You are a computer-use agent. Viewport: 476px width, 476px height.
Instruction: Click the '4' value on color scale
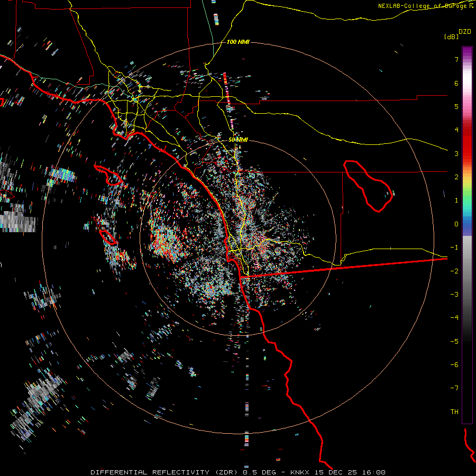tap(456, 130)
